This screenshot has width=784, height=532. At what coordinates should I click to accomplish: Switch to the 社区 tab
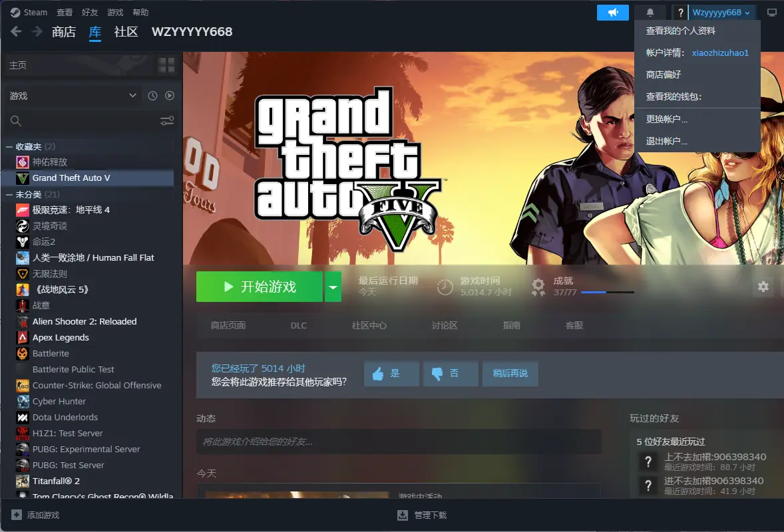(x=126, y=32)
